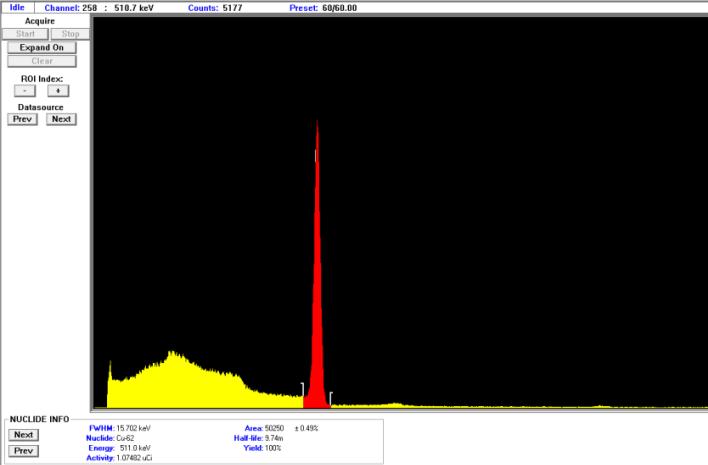Screen dimensions: 708x465
Task: Click the cursor marker on the peak
Action: coord(316,156)
